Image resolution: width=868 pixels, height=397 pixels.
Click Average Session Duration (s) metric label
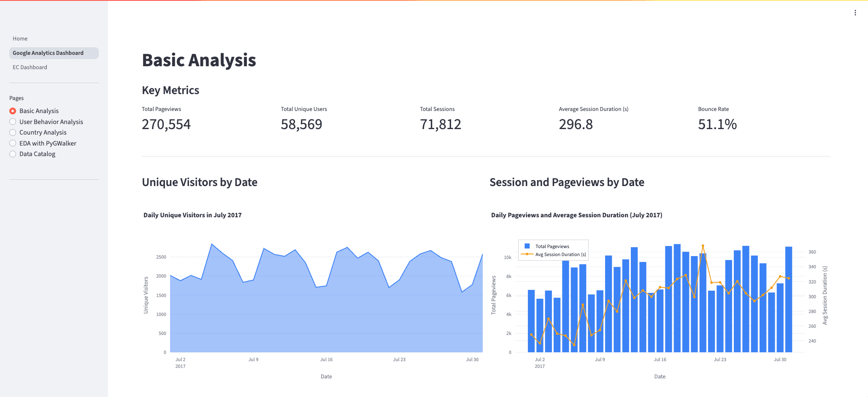tap(594, 109)
